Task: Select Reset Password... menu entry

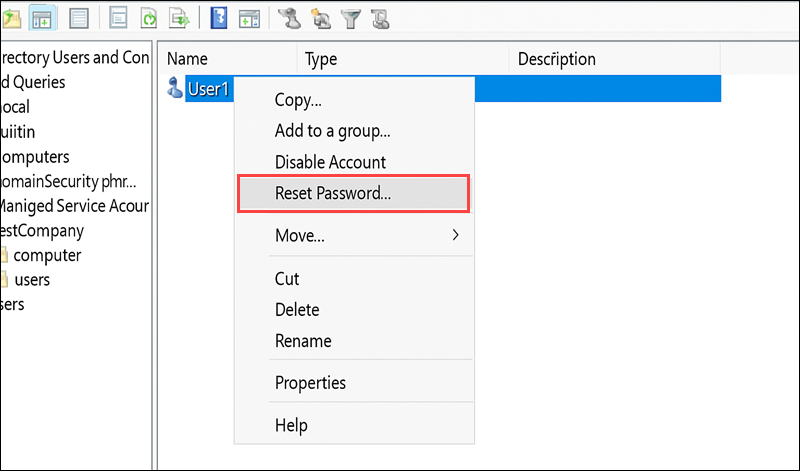Action: (x=353, y=193)
